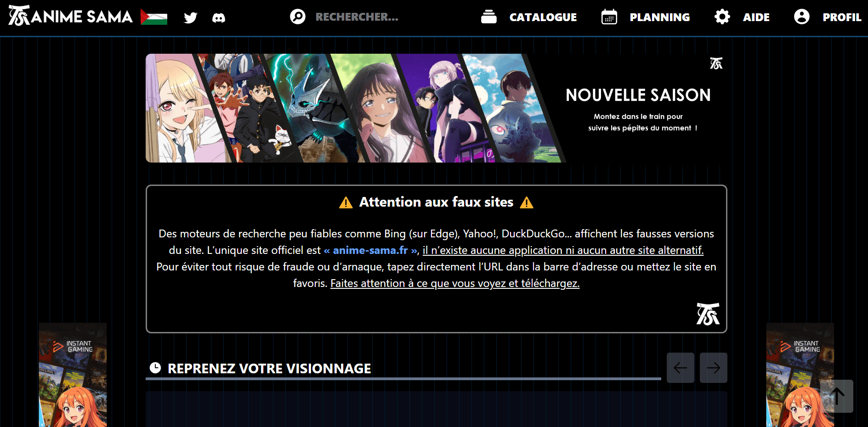This screenshot has height=427, width=868.
Task: Follow the anime-sama.fr link
Action: [x=371, y=250]
